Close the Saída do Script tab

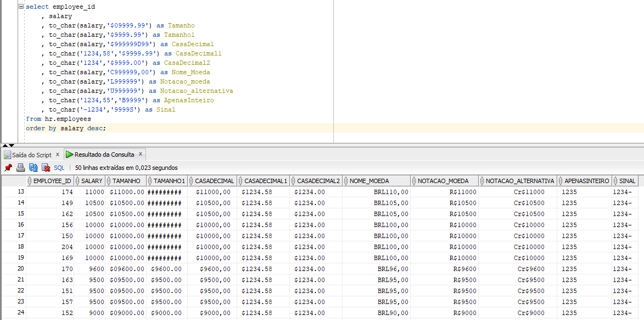pyautogui.click(x=58, y=155)
